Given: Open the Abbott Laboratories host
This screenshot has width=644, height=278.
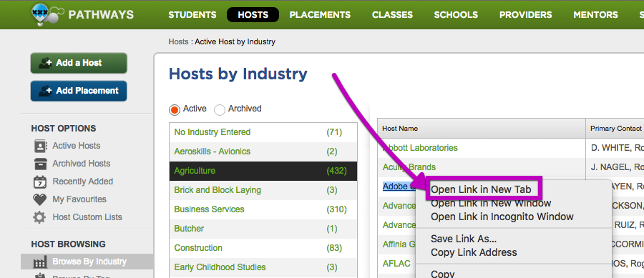Looking at the screenshot, I should (x=420, y=148).
